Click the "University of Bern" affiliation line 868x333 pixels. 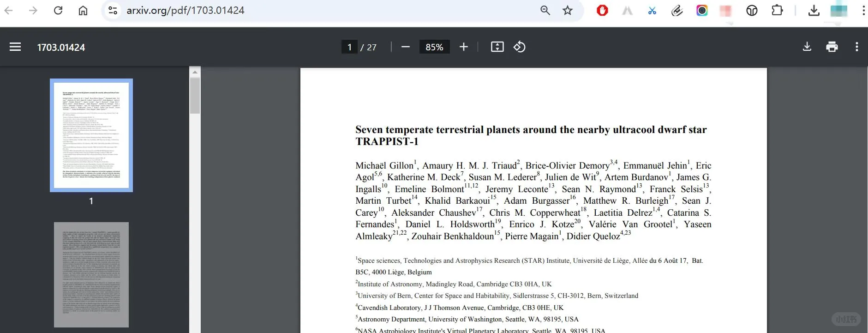(x=497, y=296)
